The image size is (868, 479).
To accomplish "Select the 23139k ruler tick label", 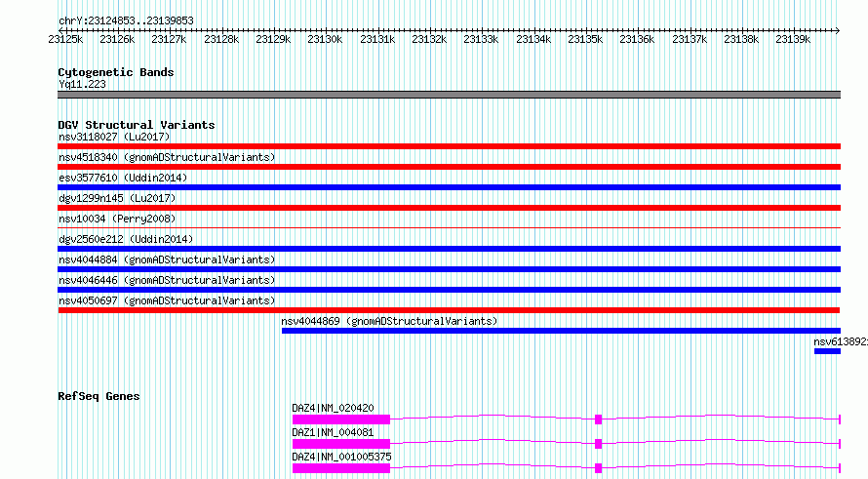I will [x=793, y=39].
